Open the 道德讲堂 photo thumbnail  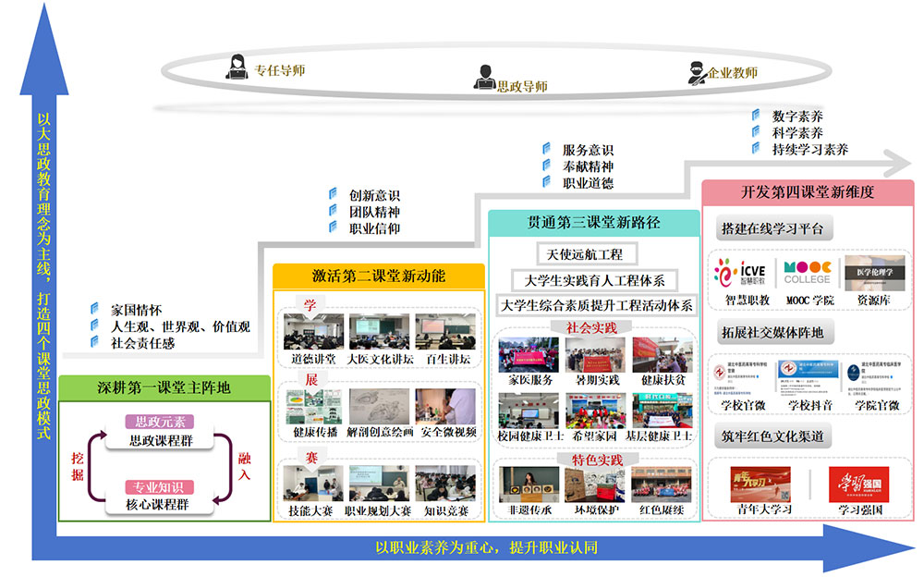click(312, 332)
